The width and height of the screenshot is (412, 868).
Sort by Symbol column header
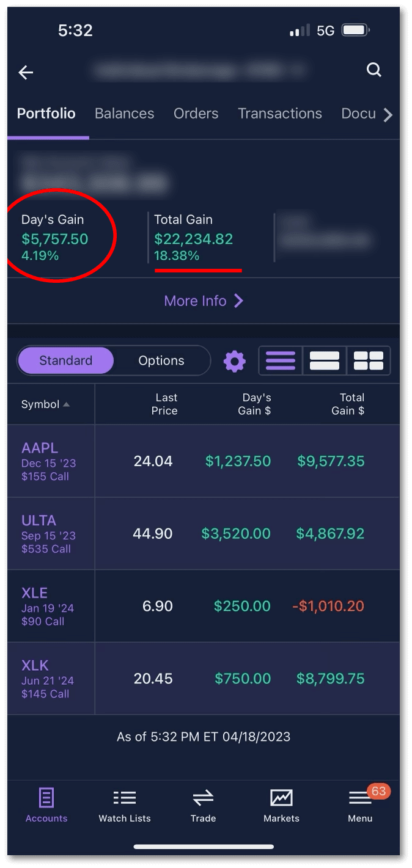pyautogui.click(x=45, y=404)
